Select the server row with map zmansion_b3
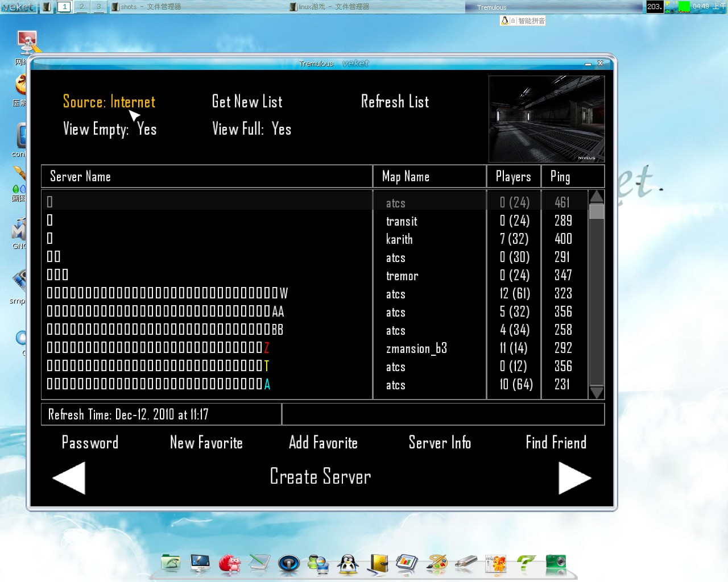Screen dimensions: 728x582 (x=316, y=348)
